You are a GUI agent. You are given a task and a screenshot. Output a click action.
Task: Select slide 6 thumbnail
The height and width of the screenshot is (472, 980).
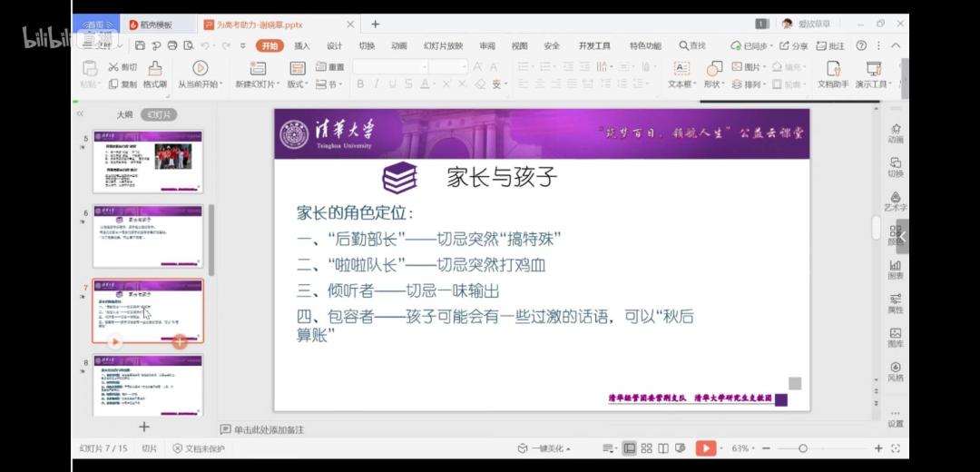tap(148, 236)
